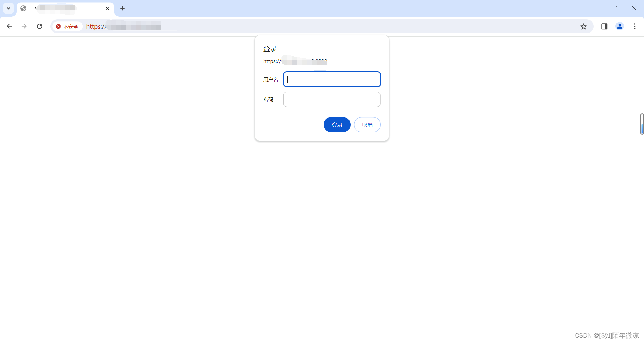
Task: Click the forward navigation arrow
Action: [24, 26]
